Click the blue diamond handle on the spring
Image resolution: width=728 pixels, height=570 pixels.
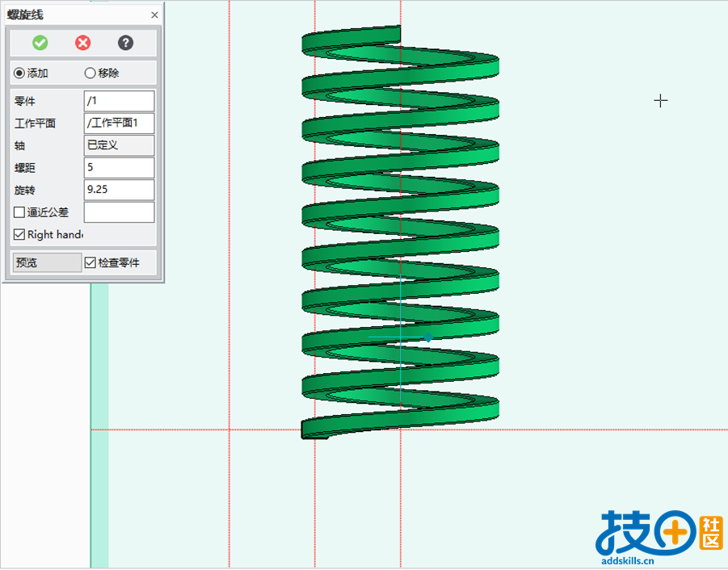coord(428,337)
